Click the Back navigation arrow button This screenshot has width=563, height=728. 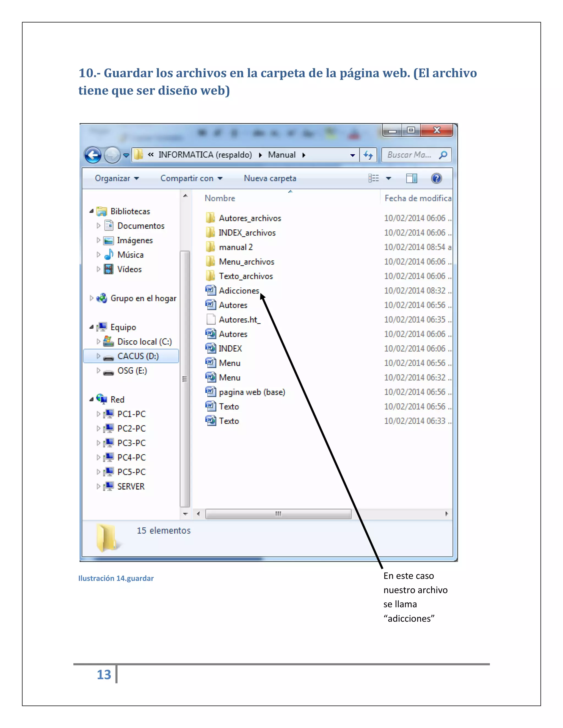coord(93,155)
